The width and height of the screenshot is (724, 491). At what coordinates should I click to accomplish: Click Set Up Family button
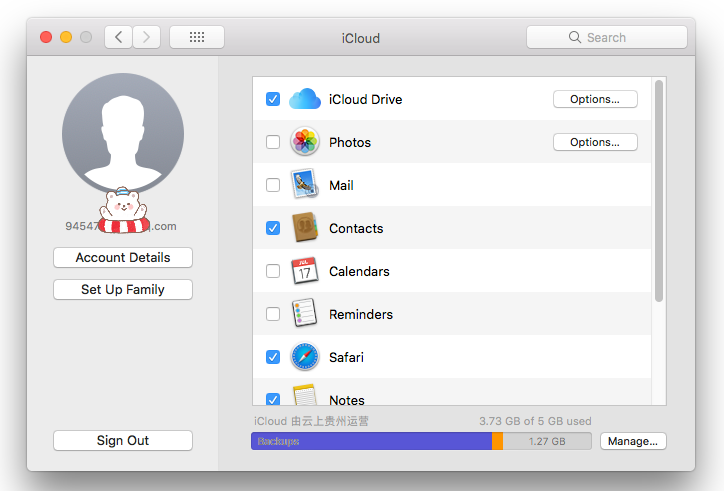click(123, 289)
